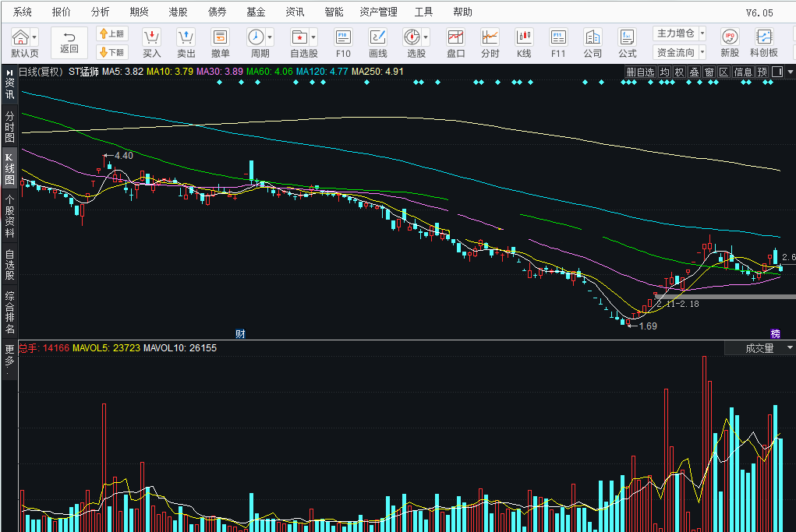The width and height of the screenshot is (796, 532).
Task: Open the 期货 menu
Action: click(x=139, y=12)
